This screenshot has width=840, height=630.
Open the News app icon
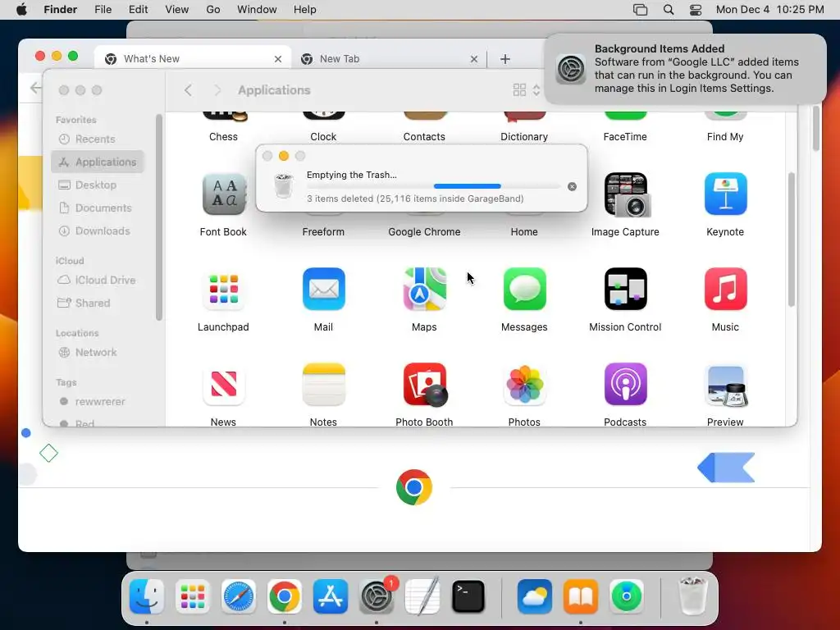[x=224, y=384]
